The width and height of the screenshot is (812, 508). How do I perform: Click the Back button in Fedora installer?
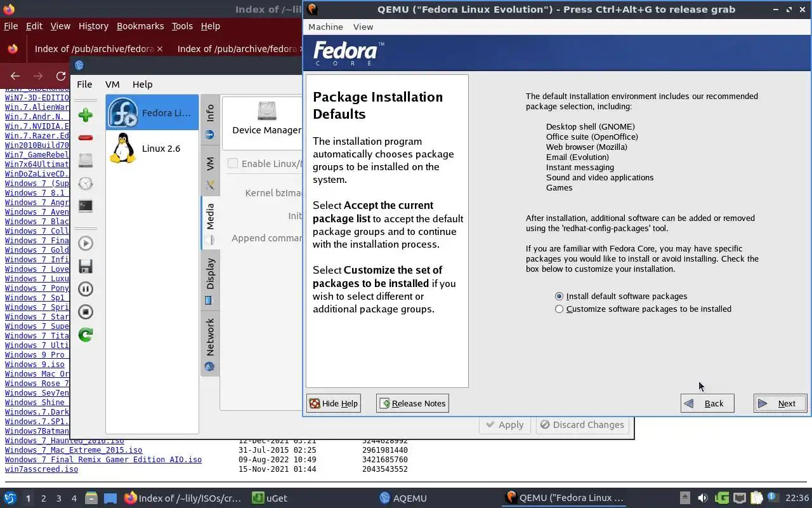[707, 403]
